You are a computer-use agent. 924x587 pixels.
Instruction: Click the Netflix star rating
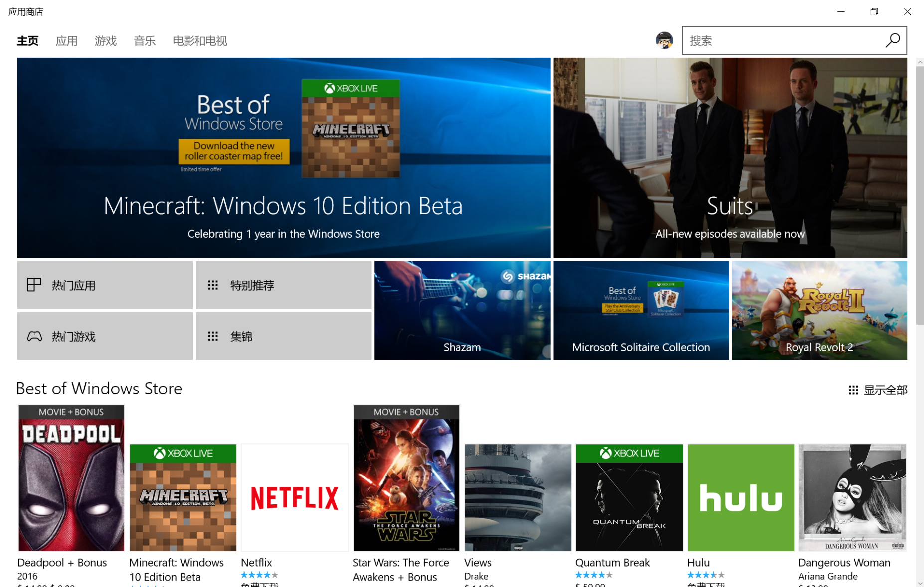tap(259, 575)
